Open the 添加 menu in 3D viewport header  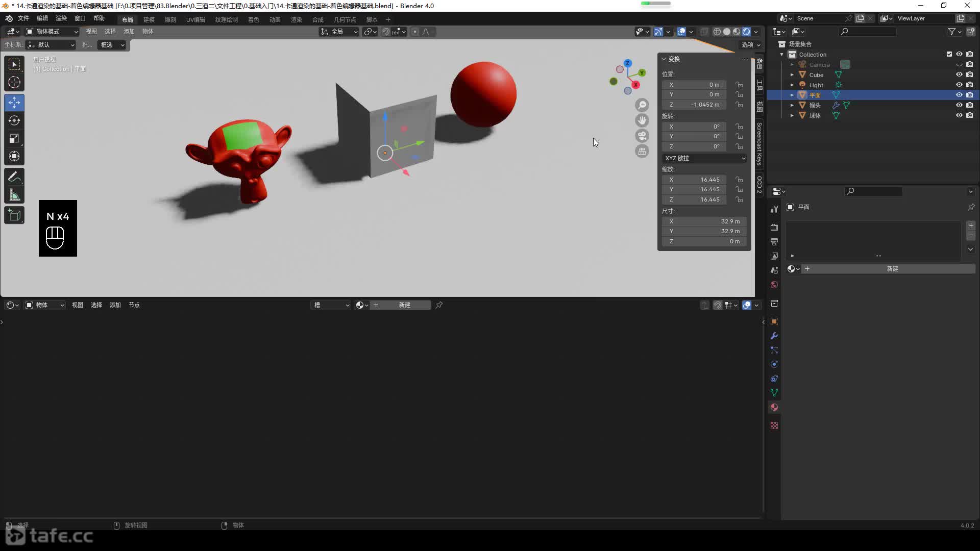coord(129,32)
